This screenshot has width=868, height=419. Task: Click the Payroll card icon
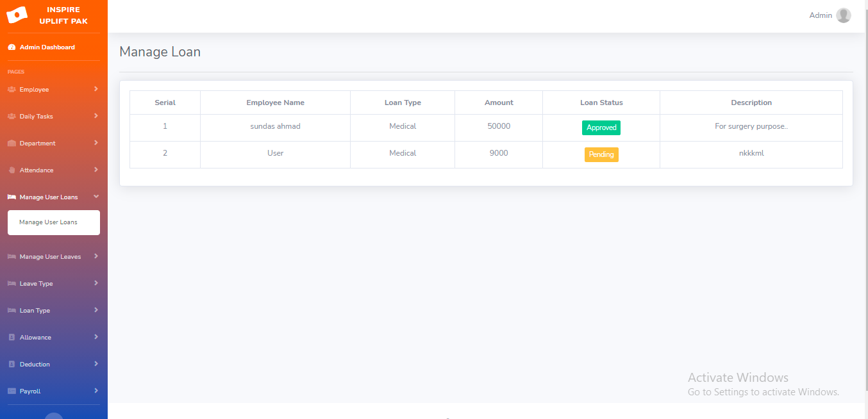(x=12, y=391)
